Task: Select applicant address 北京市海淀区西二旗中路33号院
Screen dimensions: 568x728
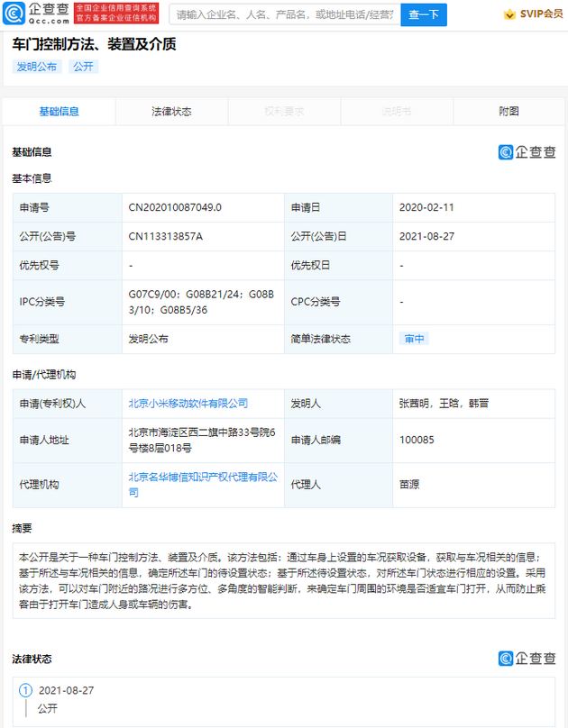Action: click(202, 441)
